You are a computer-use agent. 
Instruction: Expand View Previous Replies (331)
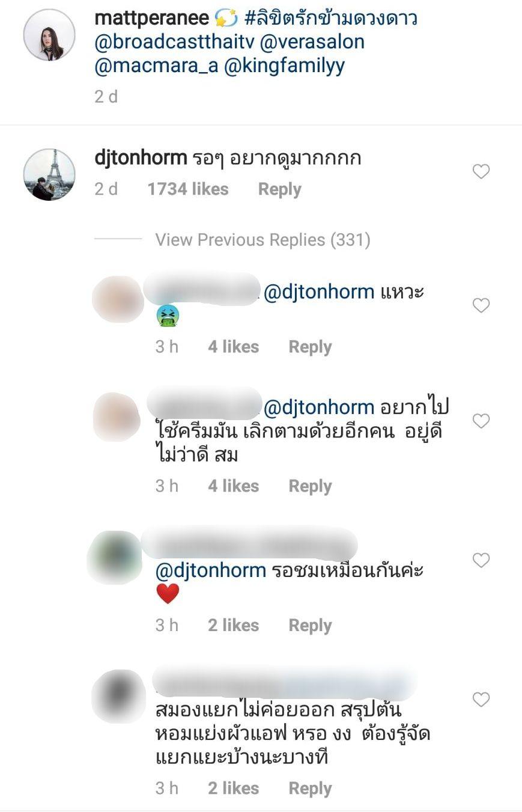(x=263, y=240)
